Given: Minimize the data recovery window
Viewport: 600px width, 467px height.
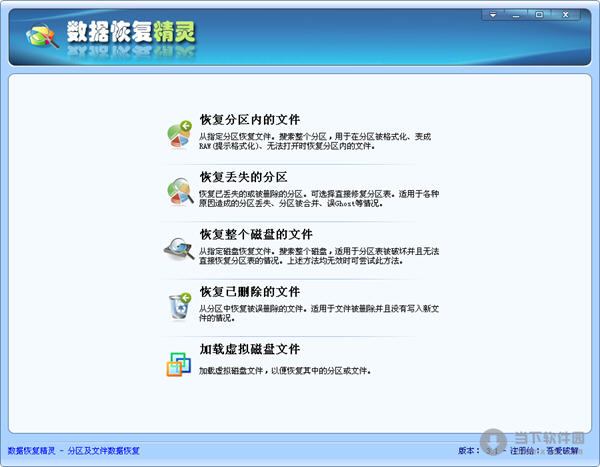Looking at the screenshot, I should point(516,15).
